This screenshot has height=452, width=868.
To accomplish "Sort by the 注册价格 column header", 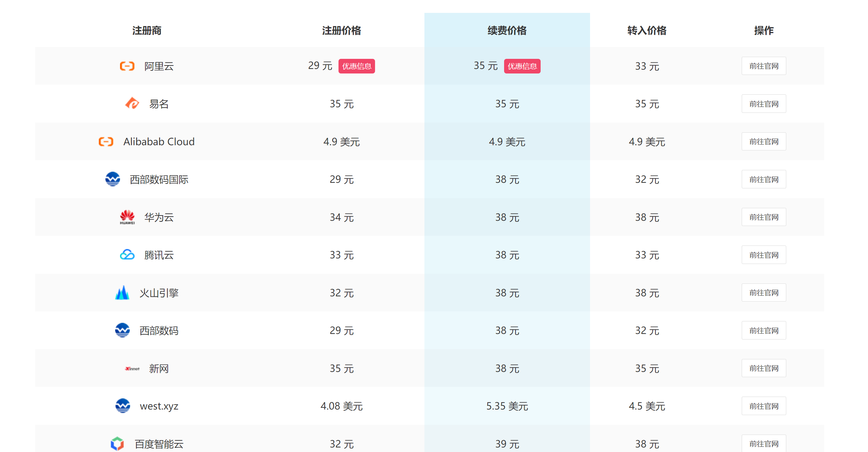I will 341,31.
